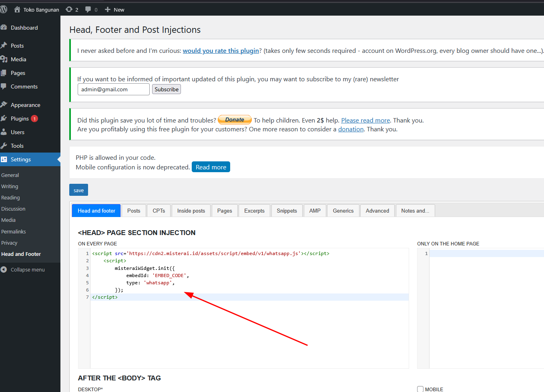
Task: Click the yellow Donate button
Action: [x=235, y=120]
